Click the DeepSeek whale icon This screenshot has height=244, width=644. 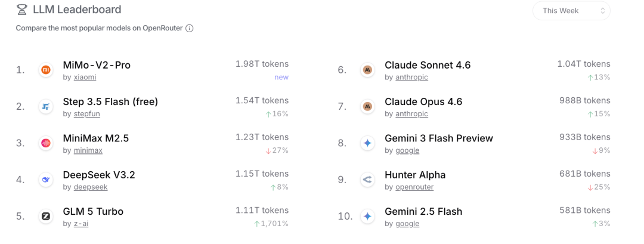click(x=45, y=180)
